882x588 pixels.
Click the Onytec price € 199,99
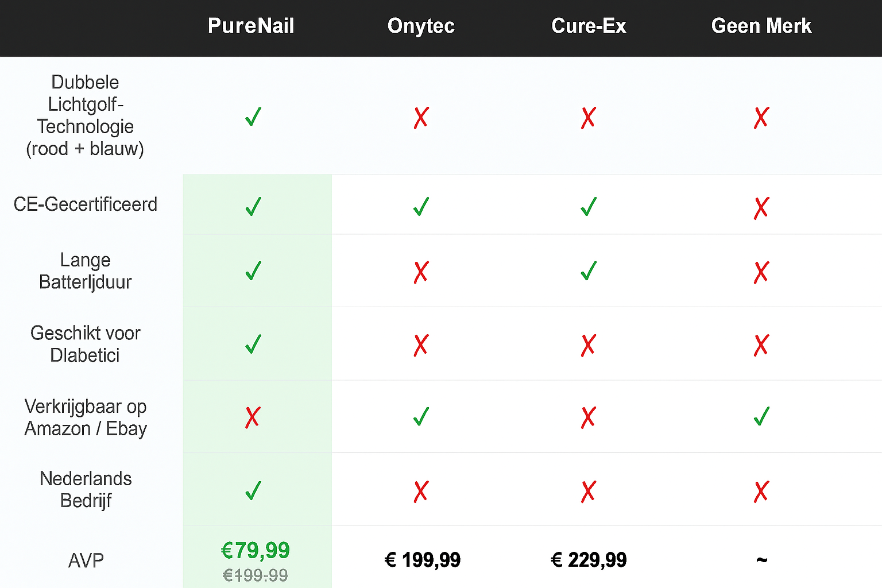(423, 560)
